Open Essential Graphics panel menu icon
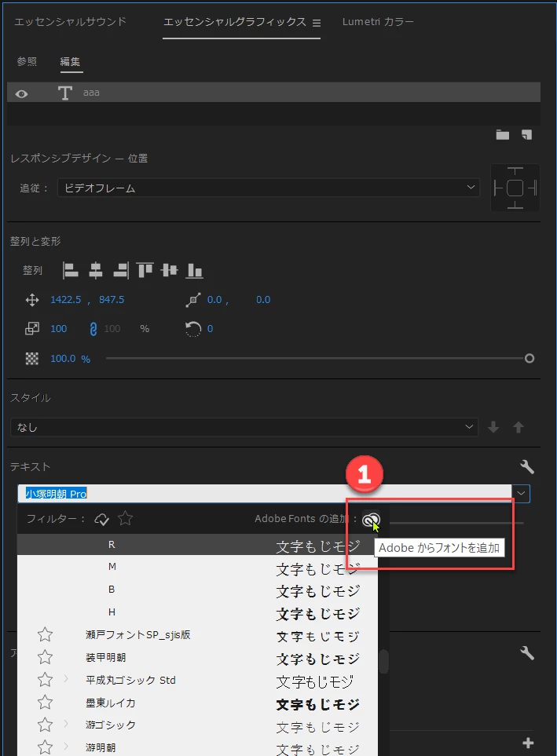Image resolution: width=557 pixels, height=756 pixels. click(317, 23)
